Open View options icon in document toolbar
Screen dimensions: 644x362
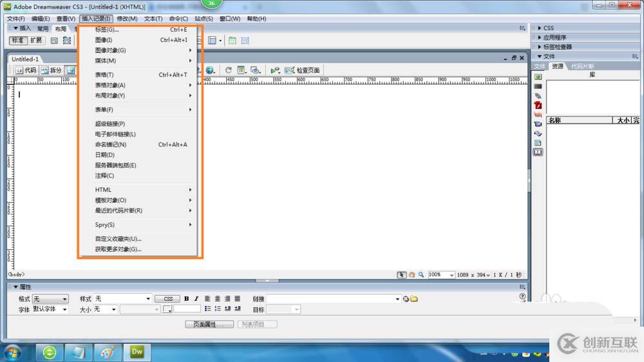point(242,70)
